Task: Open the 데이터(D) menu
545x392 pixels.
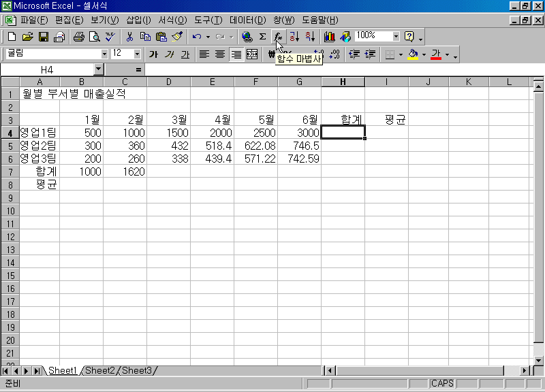Action: [247, 20]
